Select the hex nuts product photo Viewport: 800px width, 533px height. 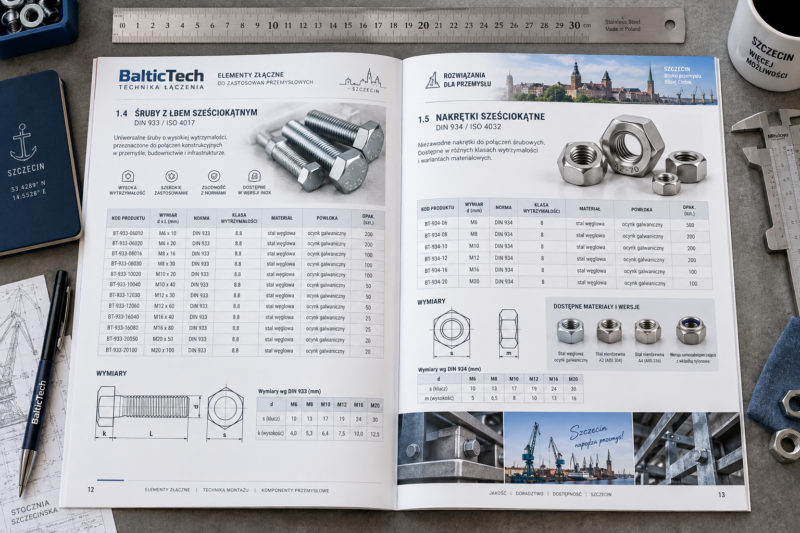tap(633, 155)
